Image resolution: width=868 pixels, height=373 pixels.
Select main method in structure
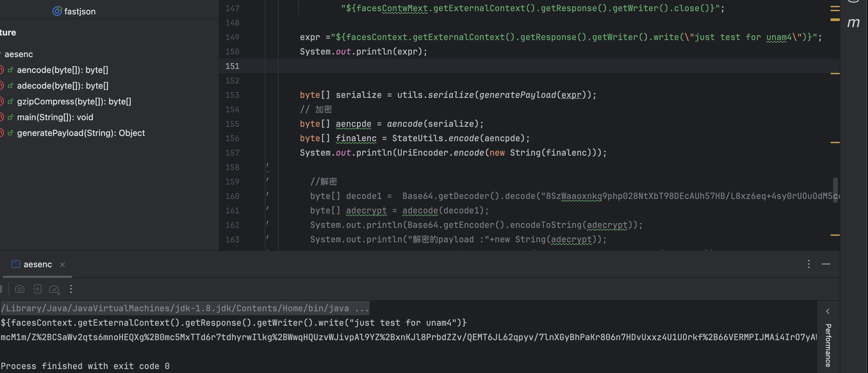(55, 118)
